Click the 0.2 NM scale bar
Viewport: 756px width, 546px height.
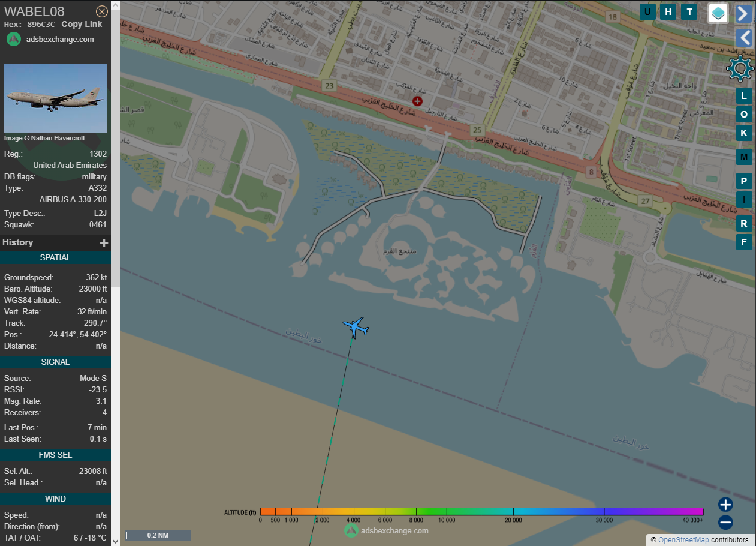(158, 535)
